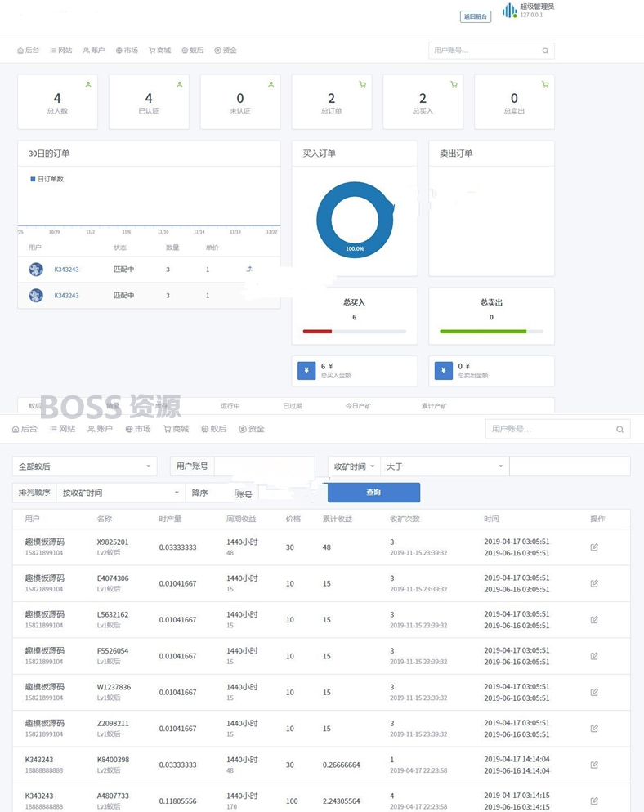This screenshot has height=812, width=644.
Task: Click the avatar of the second K343243 order
Action: click(x=36, y=295)
